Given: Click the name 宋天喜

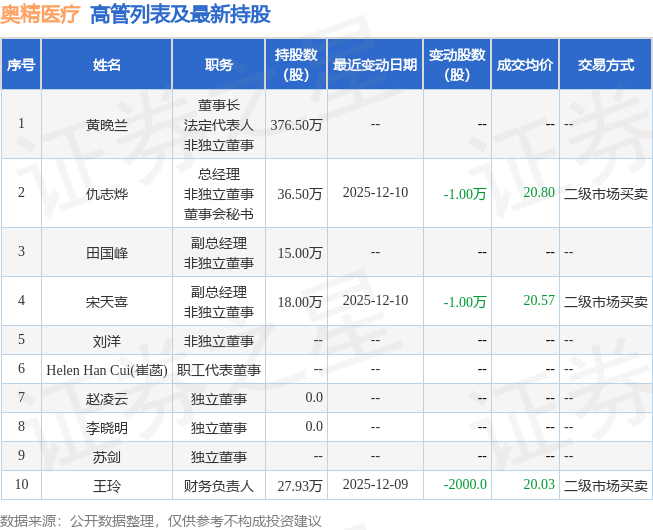Looking at the screenshot, I should [x=107, y=302].
